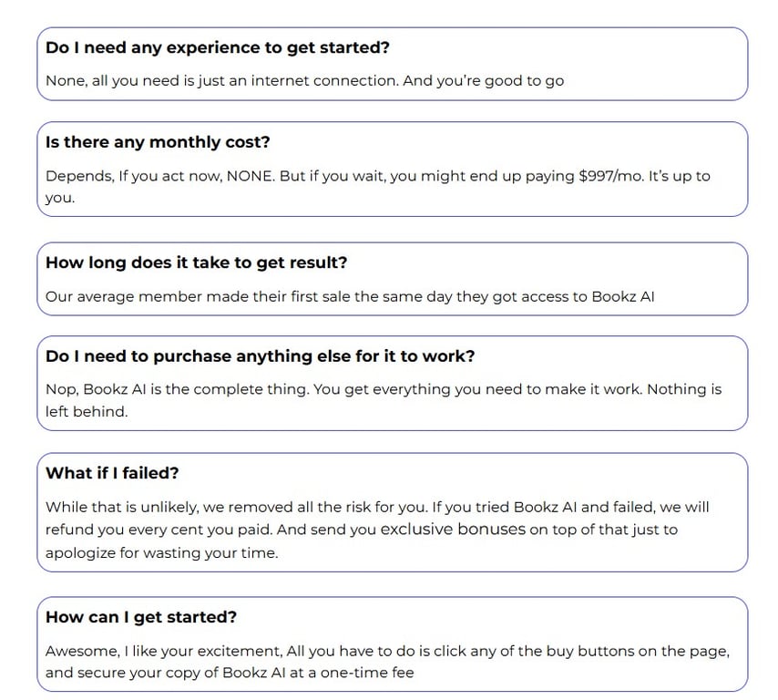778x700 pixels.
Task: Click 'one-time fee' text in last answer
Action: click(x=366, y=674)
